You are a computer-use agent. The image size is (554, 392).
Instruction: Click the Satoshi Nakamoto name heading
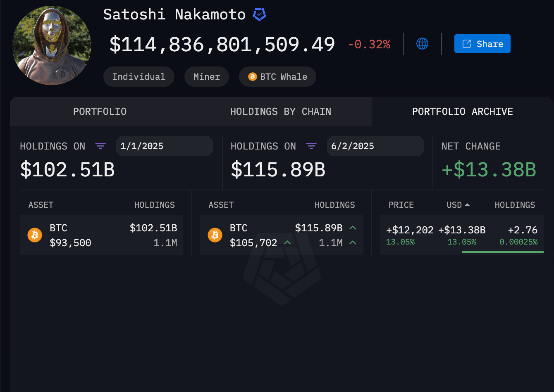174,15
